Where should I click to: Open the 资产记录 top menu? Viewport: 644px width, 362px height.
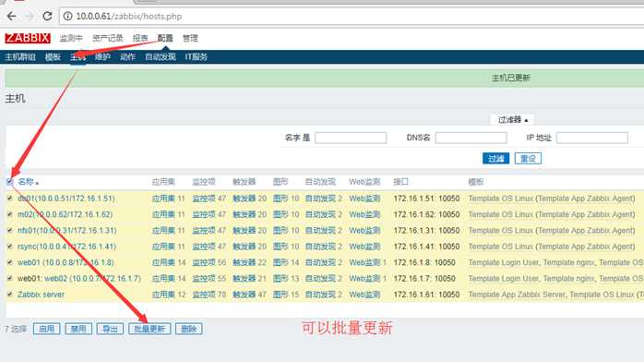coord(108,38)
